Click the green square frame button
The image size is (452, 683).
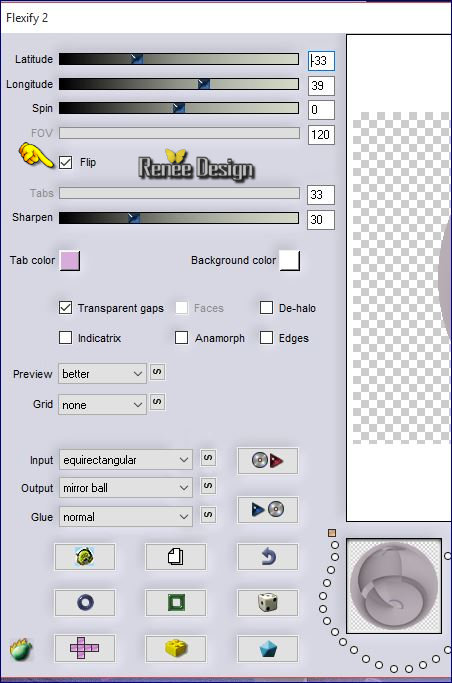coord(175,602)
